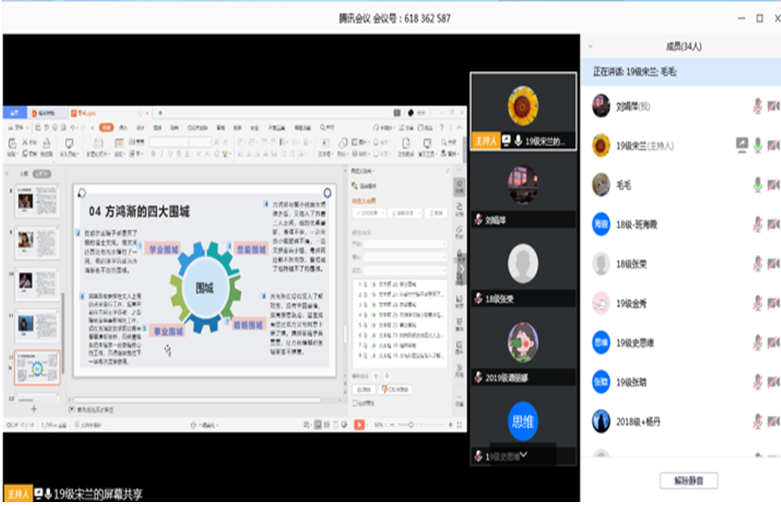The image size is (781, 506).
Task: Click shared slide title 方鸿渐的四大围城
Action: click(139, 211)
